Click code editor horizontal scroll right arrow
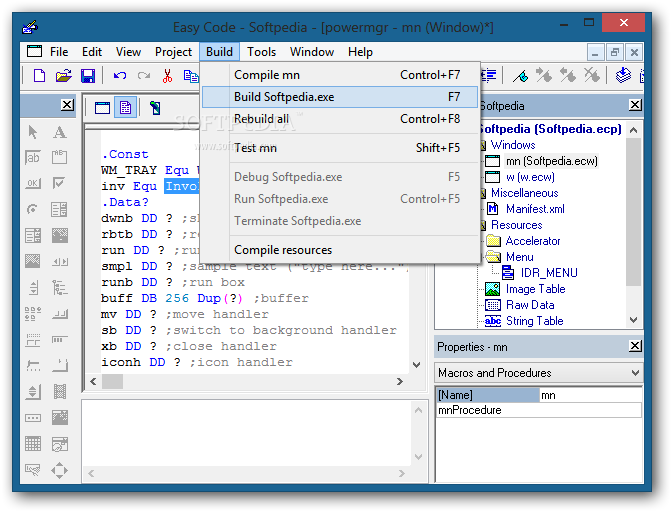672x512 pixels. pos(399,381)
